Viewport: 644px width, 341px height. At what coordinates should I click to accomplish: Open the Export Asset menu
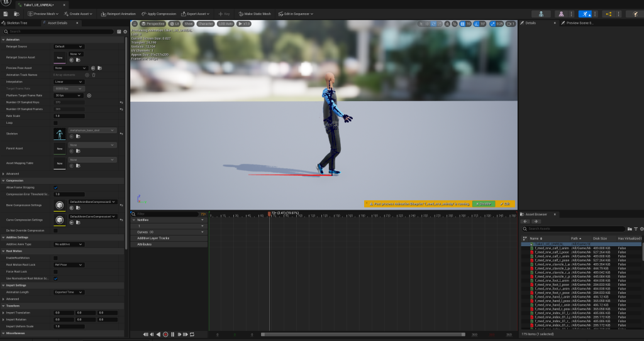tap(195, 14)
